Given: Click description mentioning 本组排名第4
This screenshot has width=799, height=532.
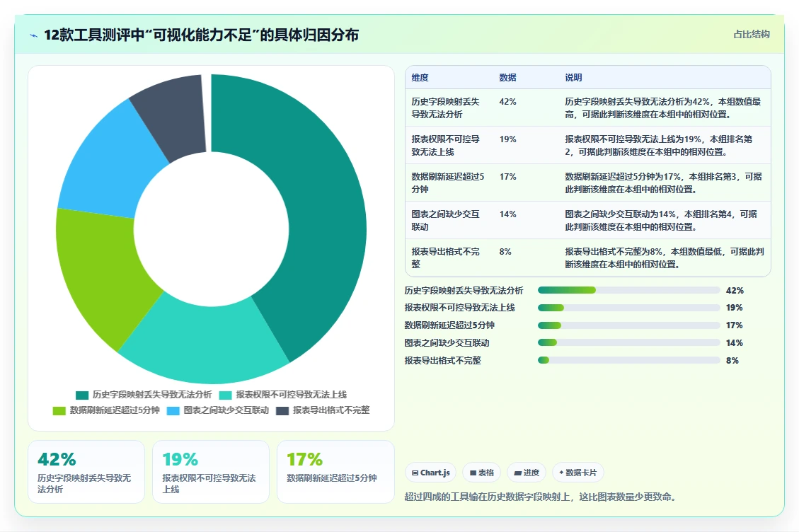Looking at the screenshot, I should tap(661, 220).
